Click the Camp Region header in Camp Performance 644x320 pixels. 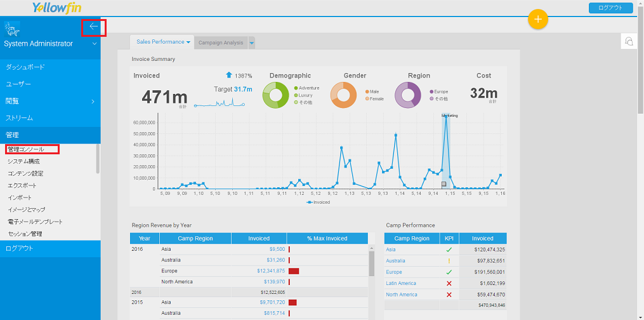pos(412,238)
